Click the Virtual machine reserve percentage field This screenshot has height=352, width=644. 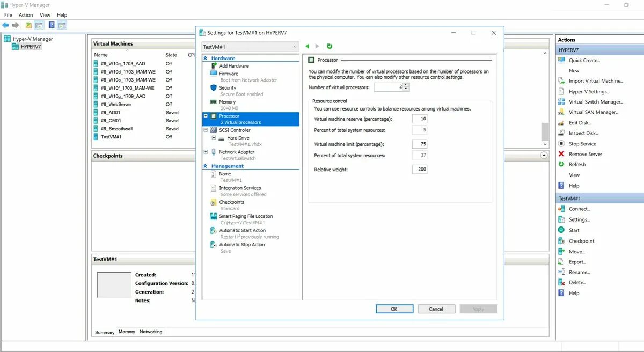click(420, 119)
